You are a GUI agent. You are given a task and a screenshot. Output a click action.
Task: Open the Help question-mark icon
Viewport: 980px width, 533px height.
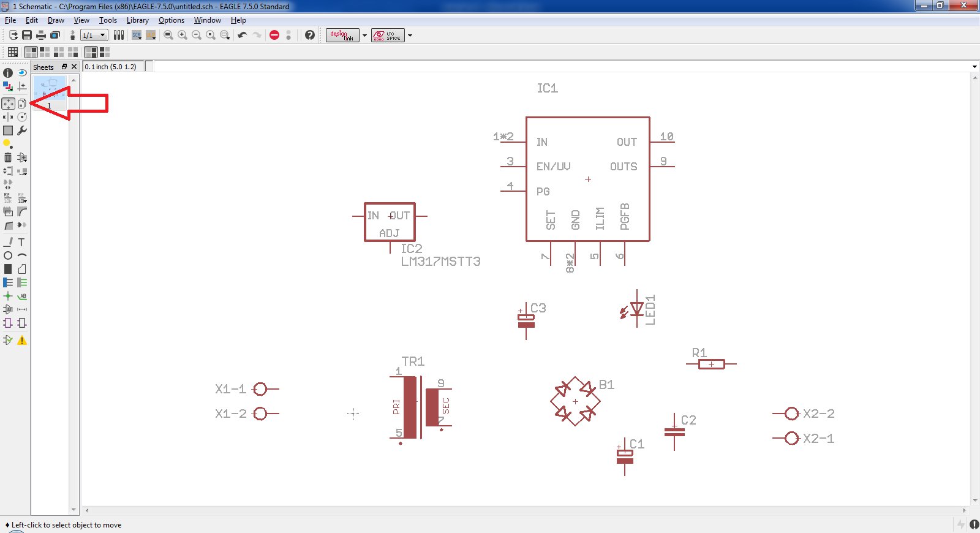click(310, 35)
